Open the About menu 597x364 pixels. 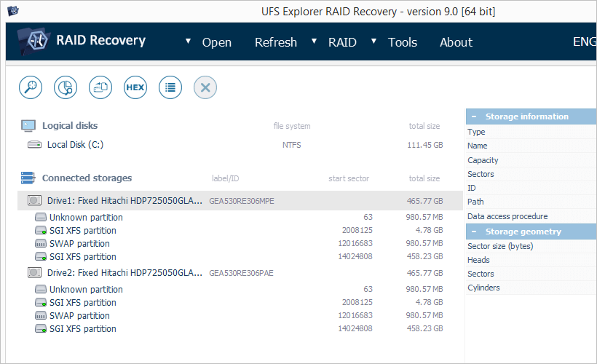point(456,42)
